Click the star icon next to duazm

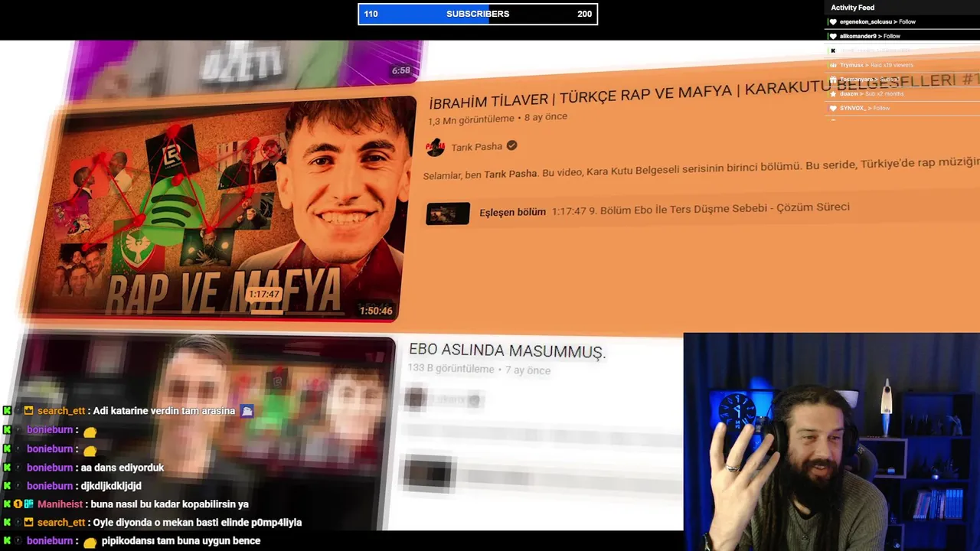point(833,93)
